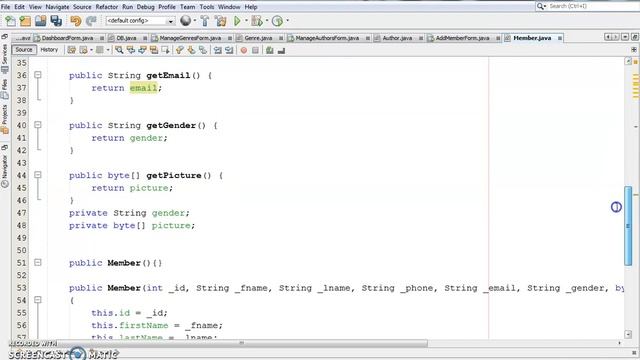
Task: Click the Comment icon in editor toolbar
Action: click(269, 50)
